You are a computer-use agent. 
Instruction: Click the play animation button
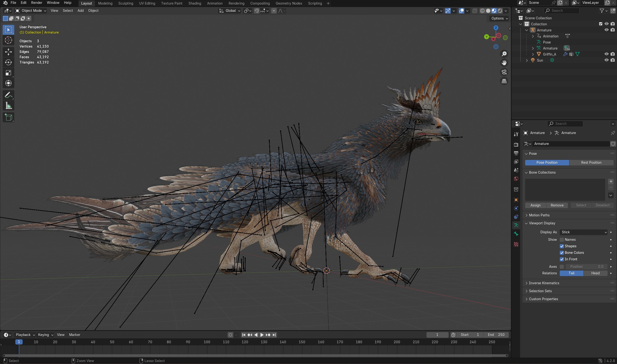pyautogui.click(x=262, y=335)
